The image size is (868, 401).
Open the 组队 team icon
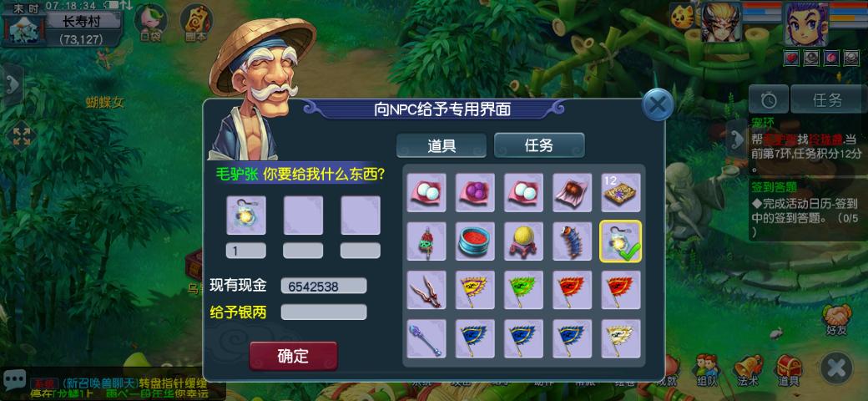tap(706, 369)
